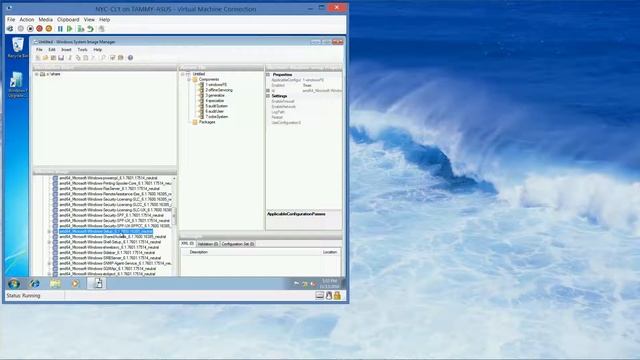
Task: Select the 5 auditSystem pass
Action: tap(216, 106)
